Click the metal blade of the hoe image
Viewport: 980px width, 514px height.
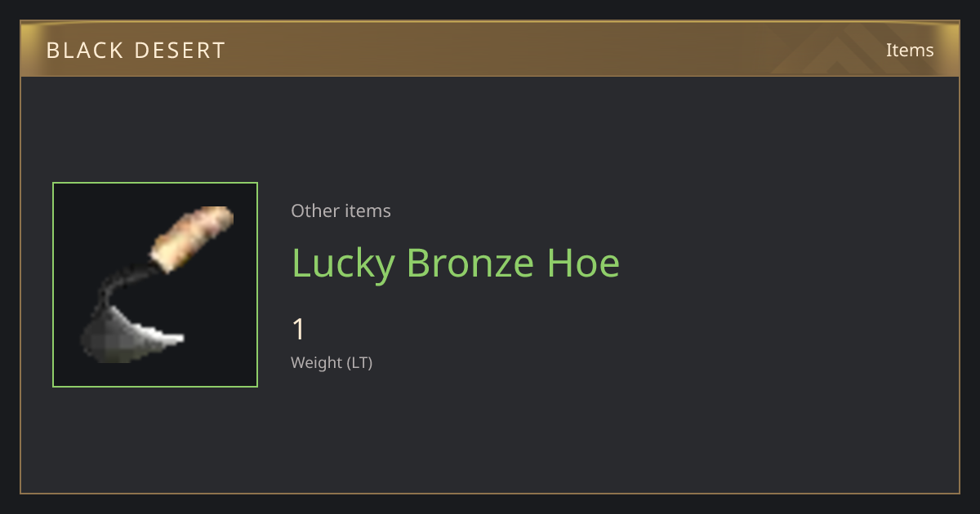click(131, 335)
